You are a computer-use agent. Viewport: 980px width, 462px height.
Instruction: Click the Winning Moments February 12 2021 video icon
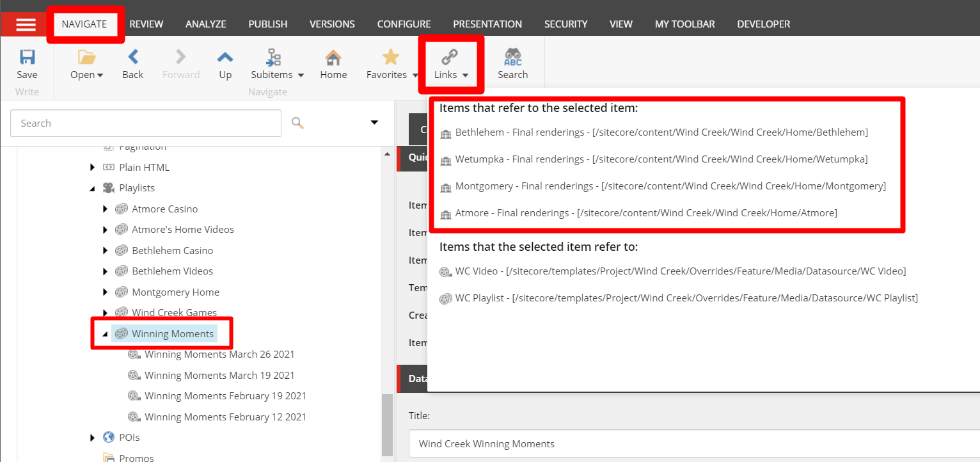(x=134, y=417)
